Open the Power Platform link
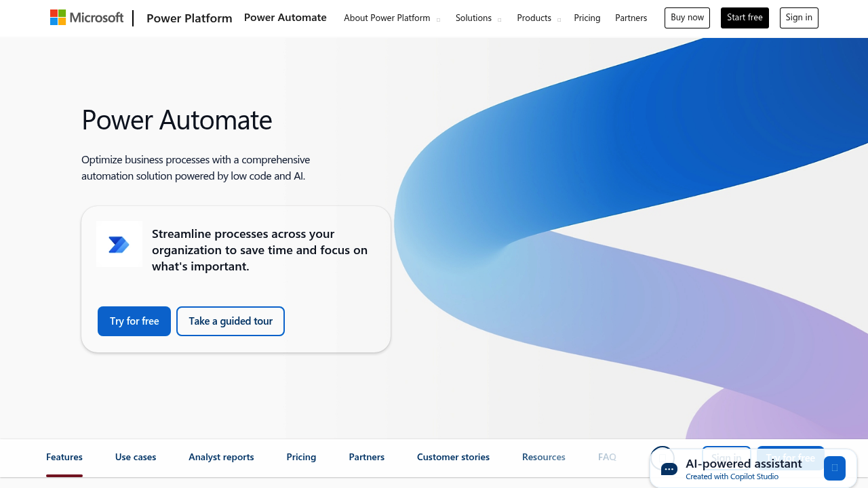 click(x=189, y=18)
